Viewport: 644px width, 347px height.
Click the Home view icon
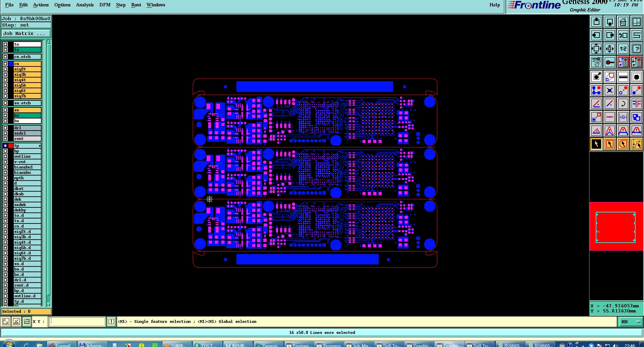tap(623, 22)
